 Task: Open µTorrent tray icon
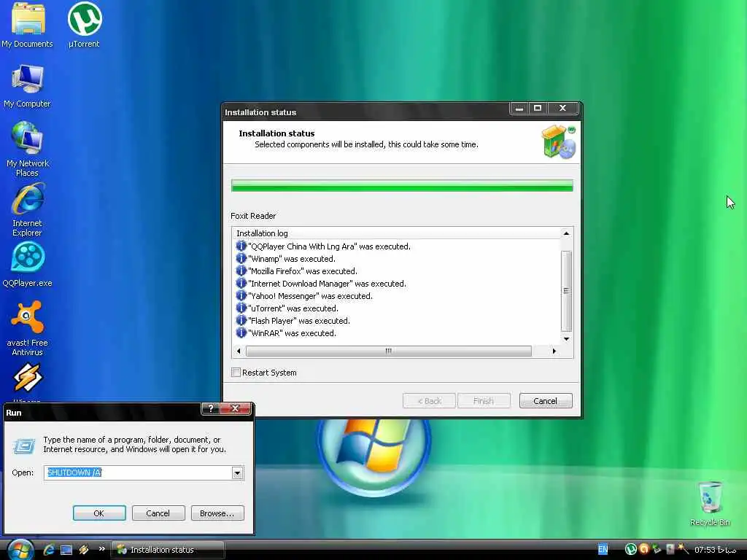(631, 550)
